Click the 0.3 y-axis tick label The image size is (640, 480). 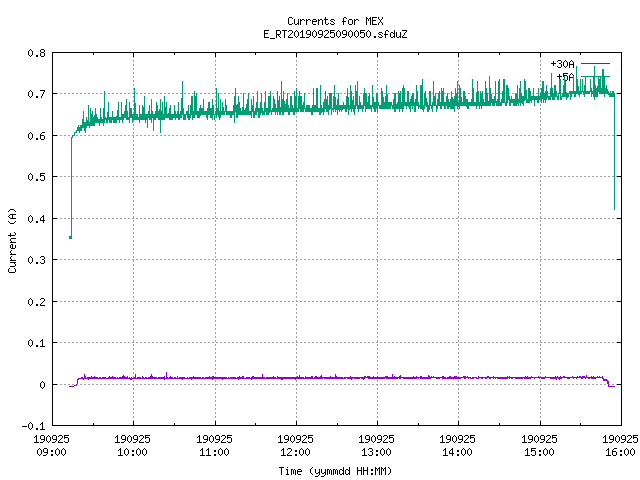point(36,260)
